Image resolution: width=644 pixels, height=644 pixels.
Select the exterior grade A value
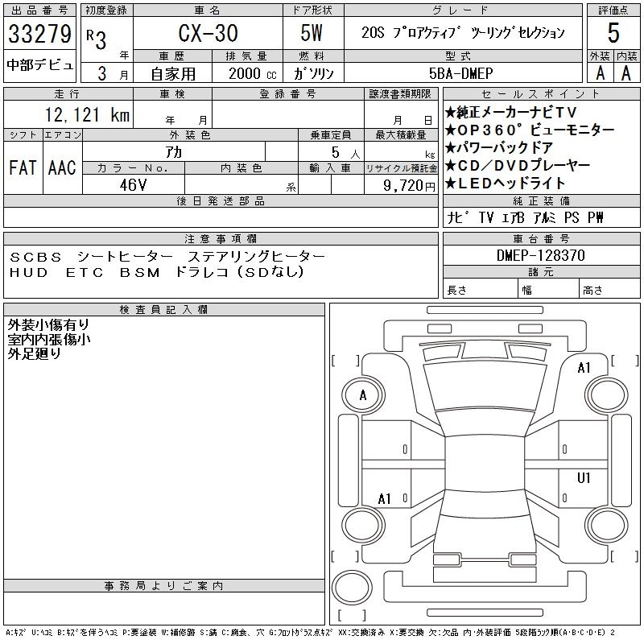600,73
